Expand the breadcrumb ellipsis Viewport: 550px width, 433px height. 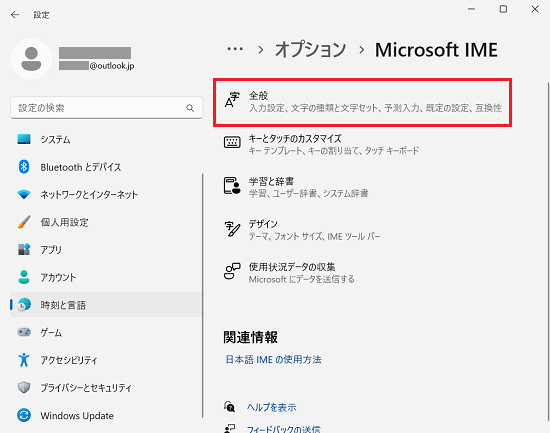[x=235, y=49]
